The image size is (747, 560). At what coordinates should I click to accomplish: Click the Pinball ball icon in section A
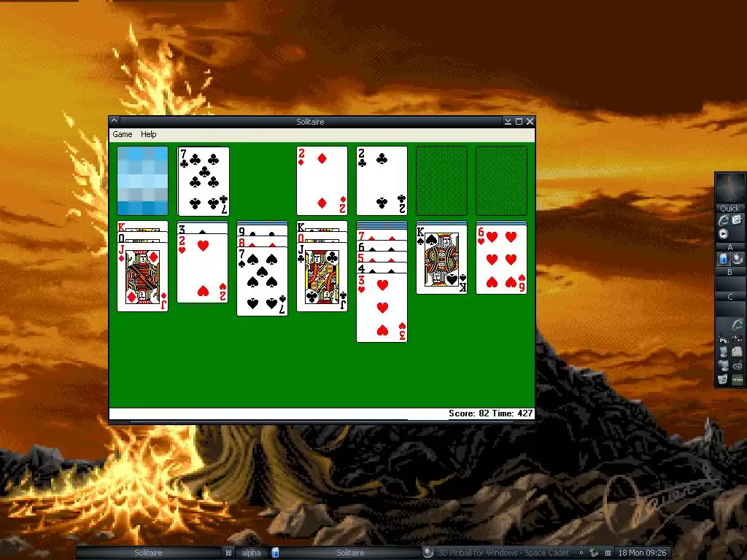coord(737,259)
